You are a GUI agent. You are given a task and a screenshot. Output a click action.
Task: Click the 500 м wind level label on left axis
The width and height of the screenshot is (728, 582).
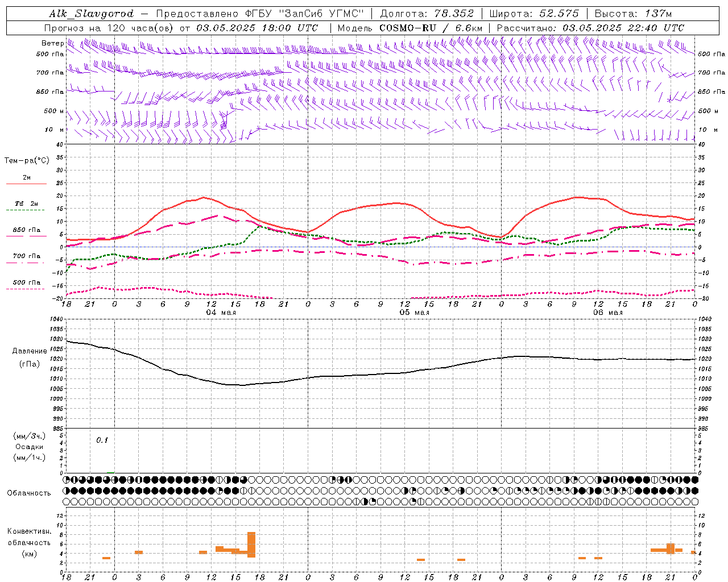click(54, 111)
